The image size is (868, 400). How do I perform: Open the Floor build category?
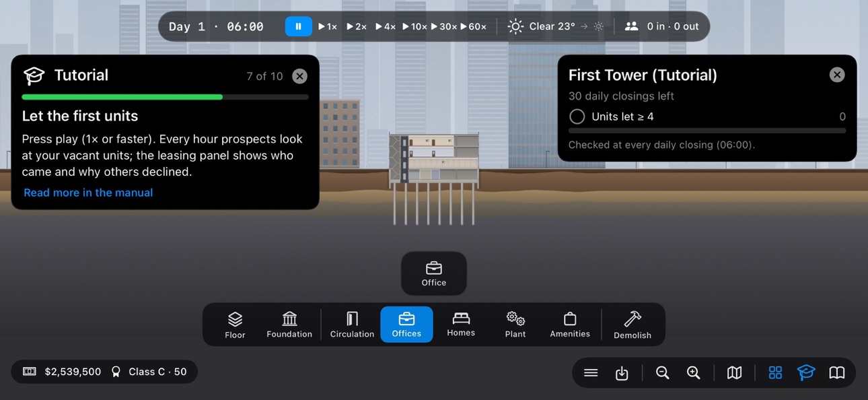point(235,325)
